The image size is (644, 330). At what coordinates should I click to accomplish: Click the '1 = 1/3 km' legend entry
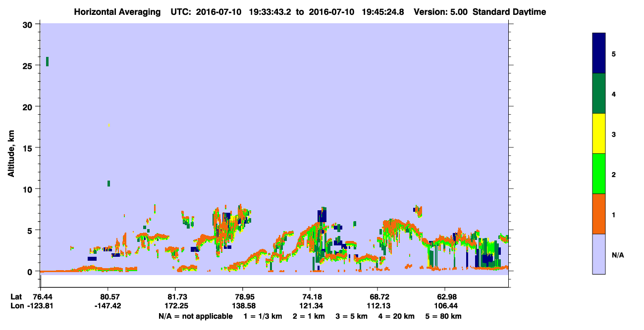(x=264, y=316)
